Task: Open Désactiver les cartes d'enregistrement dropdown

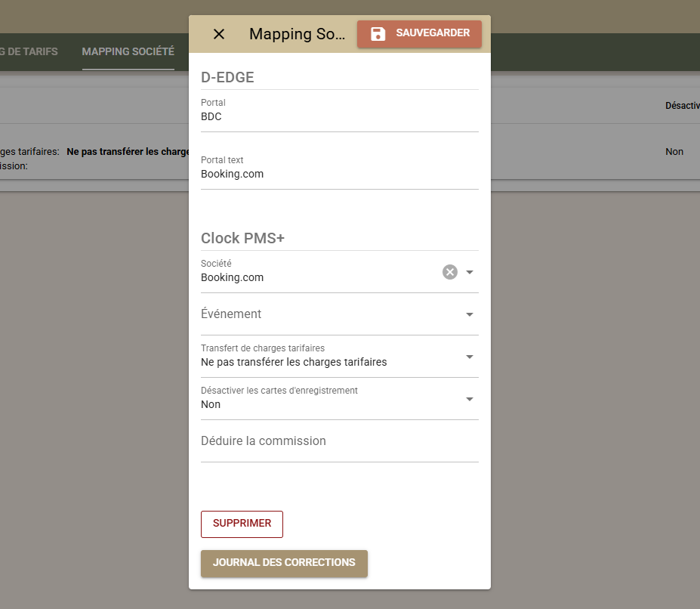Action: tap(340, 399)
